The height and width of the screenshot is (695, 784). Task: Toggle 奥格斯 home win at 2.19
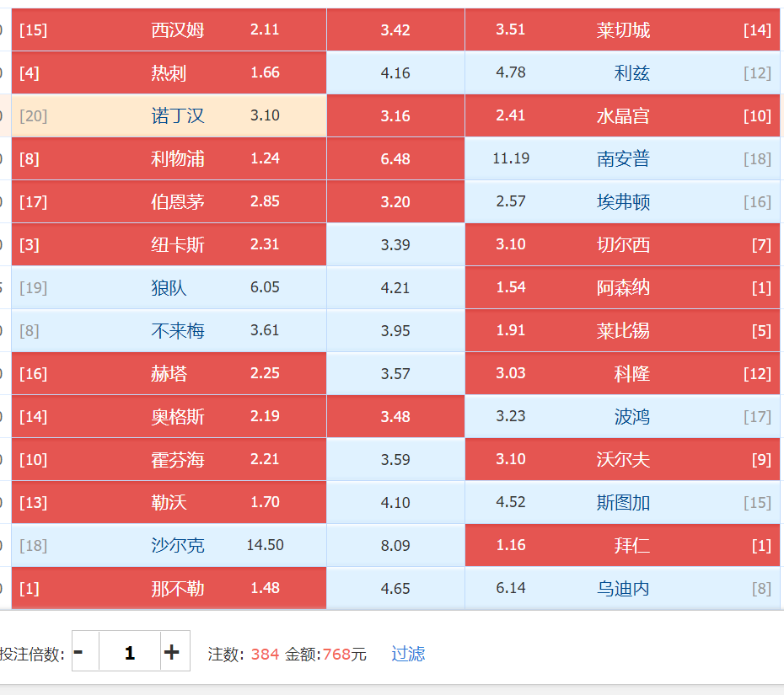[169, 417]
